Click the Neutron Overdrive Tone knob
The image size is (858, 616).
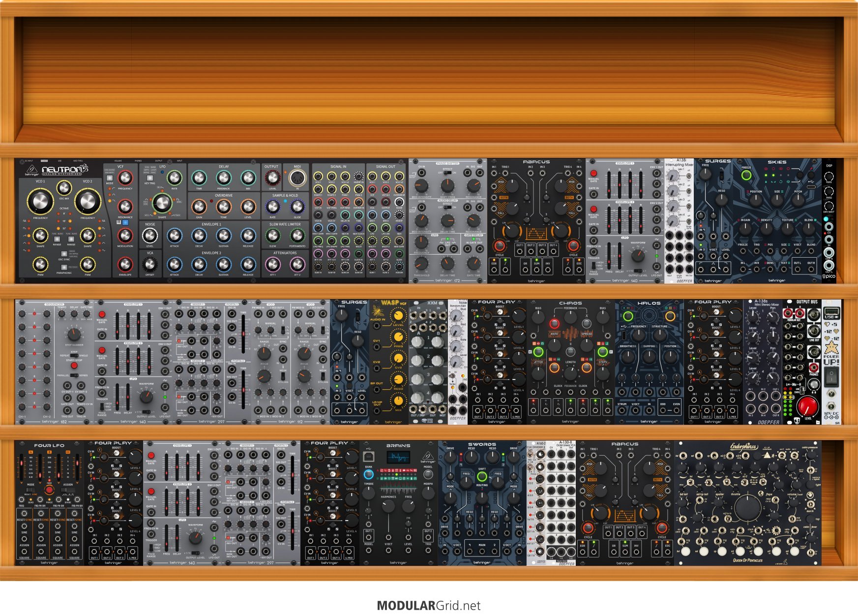pyautogui.click(x=223, y=206)
